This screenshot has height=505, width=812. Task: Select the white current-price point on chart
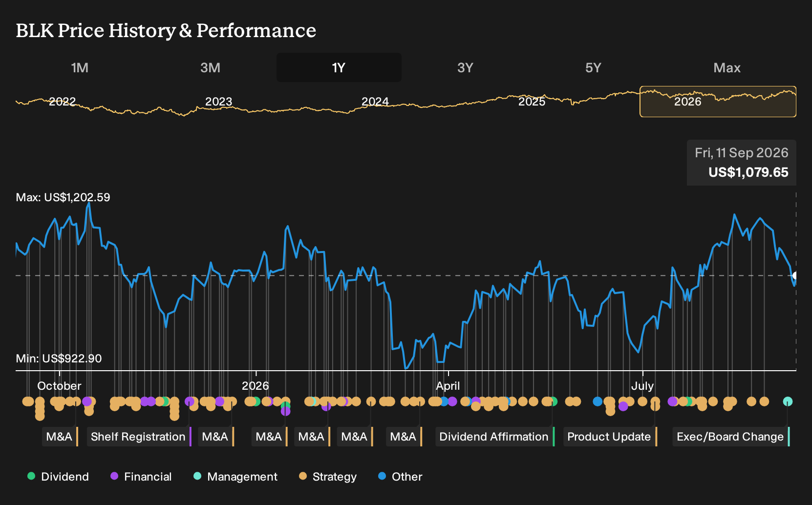[x=796, y=275]
